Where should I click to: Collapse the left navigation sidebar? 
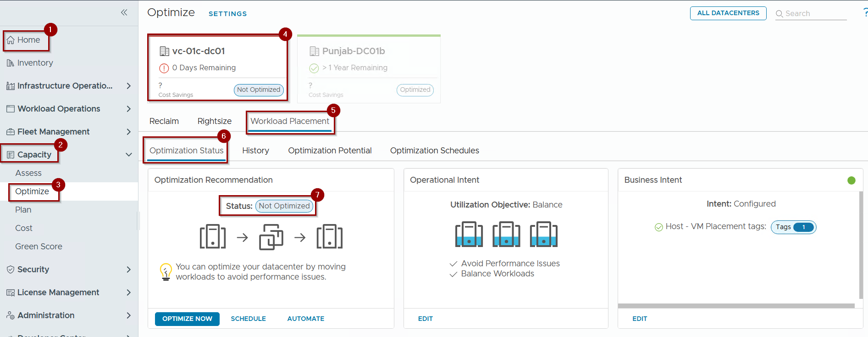[x=124, y=12]
